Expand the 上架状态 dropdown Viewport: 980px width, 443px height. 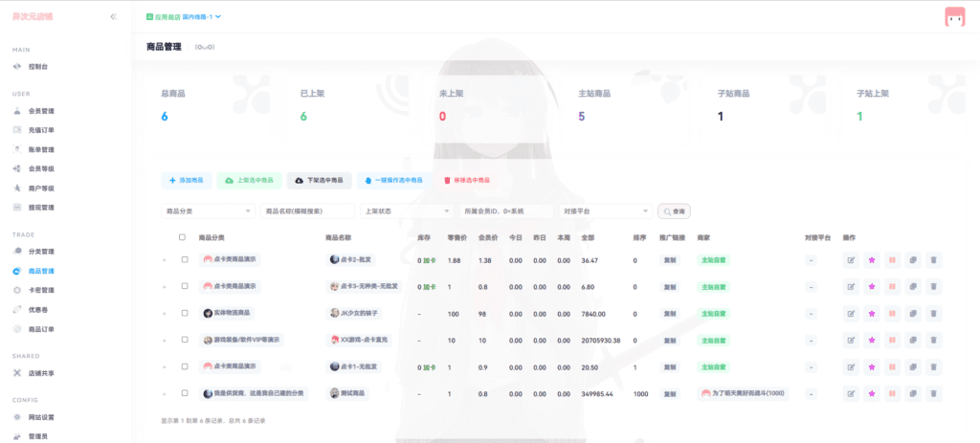point(407,210)
